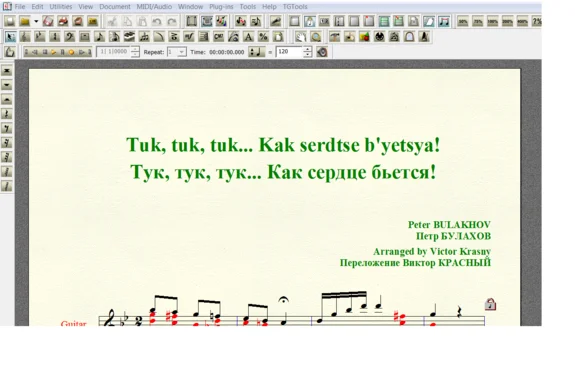The image size is (576, 369).
Task: Select the Time Signature tool
Action: (x=55, y=37)
